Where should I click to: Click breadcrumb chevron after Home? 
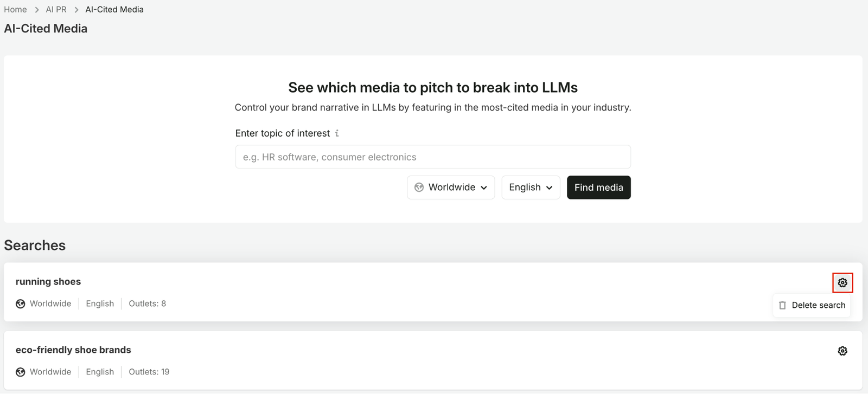click(37, 10)
